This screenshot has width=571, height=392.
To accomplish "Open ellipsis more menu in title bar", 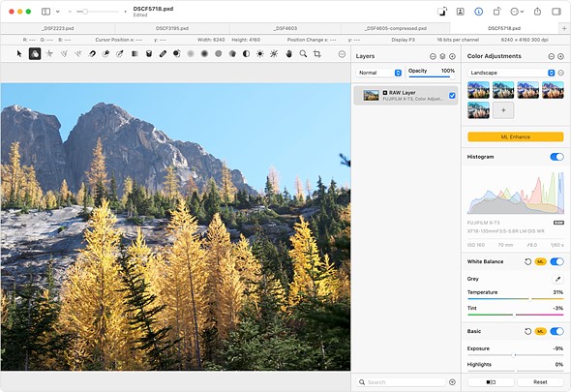I will (x=517, y=12).
